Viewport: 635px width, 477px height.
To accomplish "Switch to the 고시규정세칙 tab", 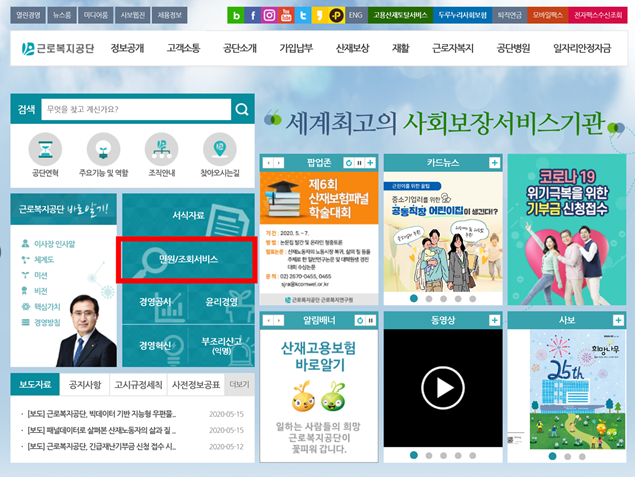I will point(139,384).
